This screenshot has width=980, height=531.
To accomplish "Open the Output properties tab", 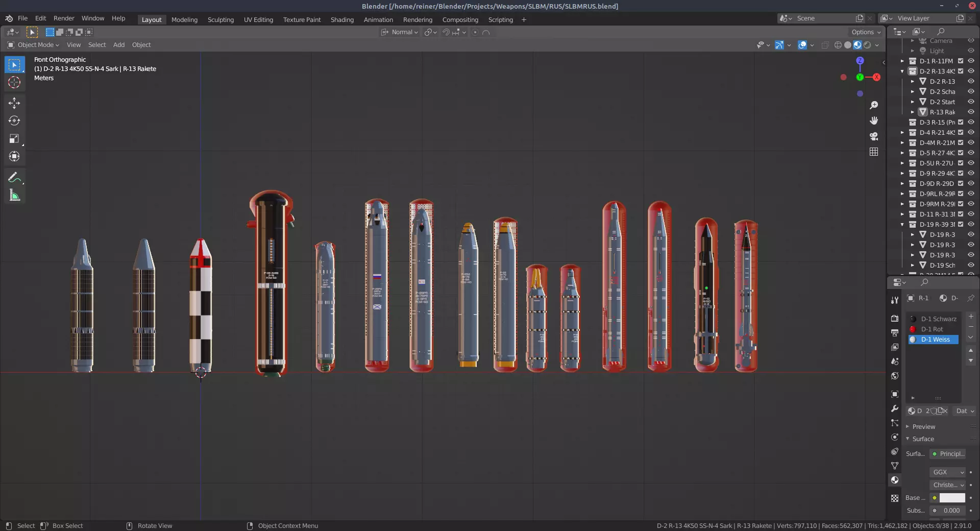I will (x=895, y=332).
